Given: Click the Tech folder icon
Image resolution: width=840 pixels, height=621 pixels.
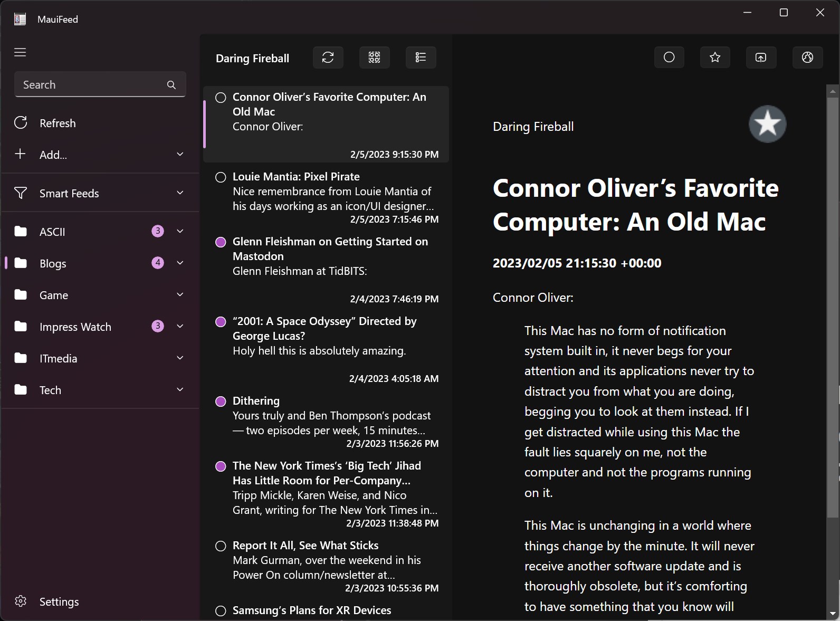Looking at the screenshot, I should 21,390.
